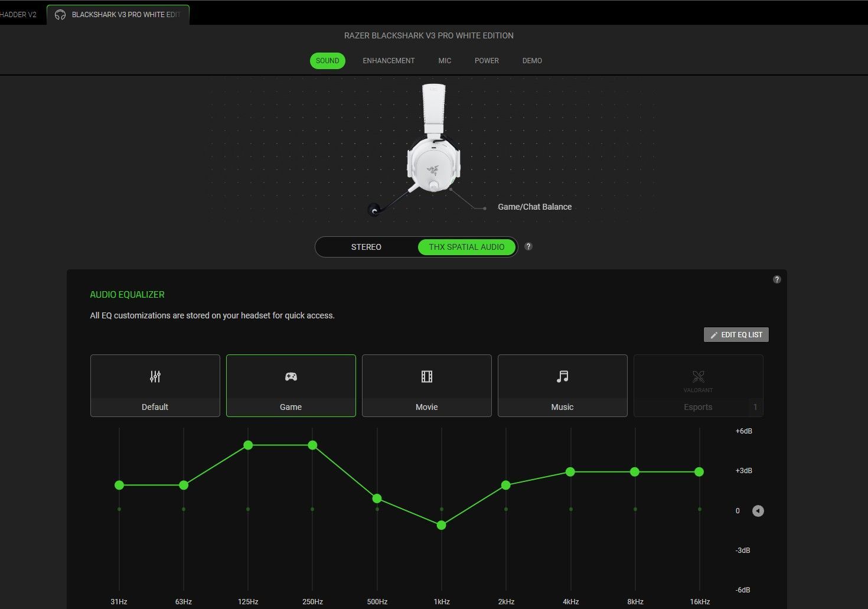Switch to the Demo tab

coord(532,61)
